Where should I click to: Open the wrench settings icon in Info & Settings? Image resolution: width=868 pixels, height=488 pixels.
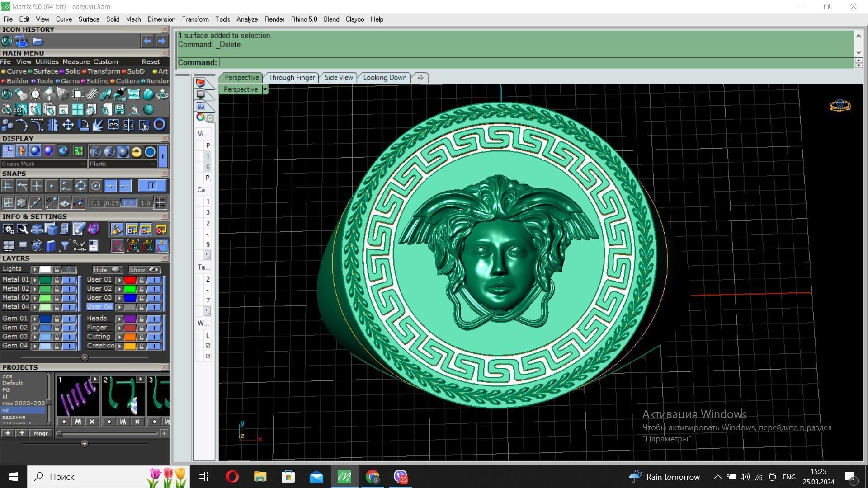[x=23, y=230]
